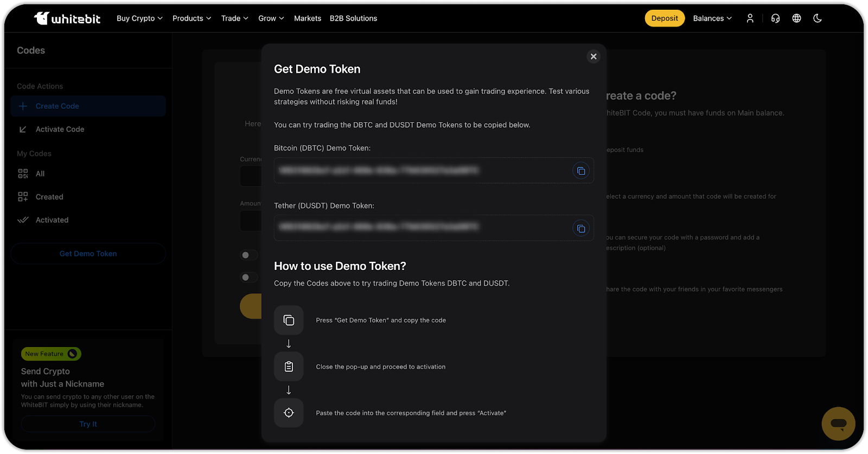Open the live chat bubble

tap(838, 424)
